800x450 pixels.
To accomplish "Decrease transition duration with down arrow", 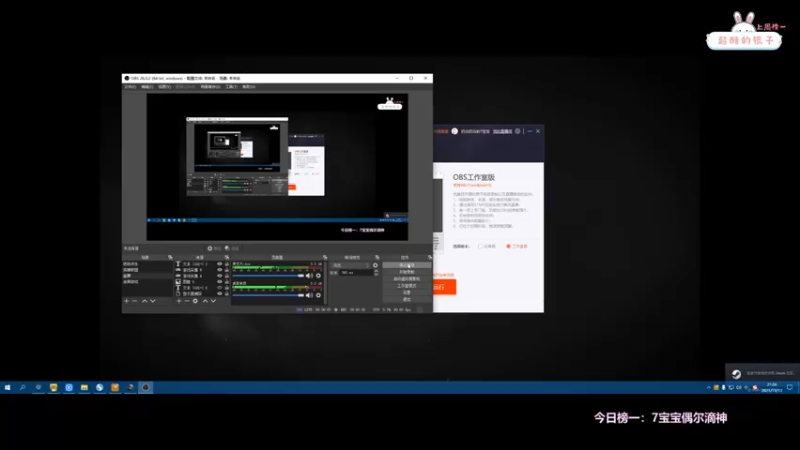I will click(x=376, y=274).
